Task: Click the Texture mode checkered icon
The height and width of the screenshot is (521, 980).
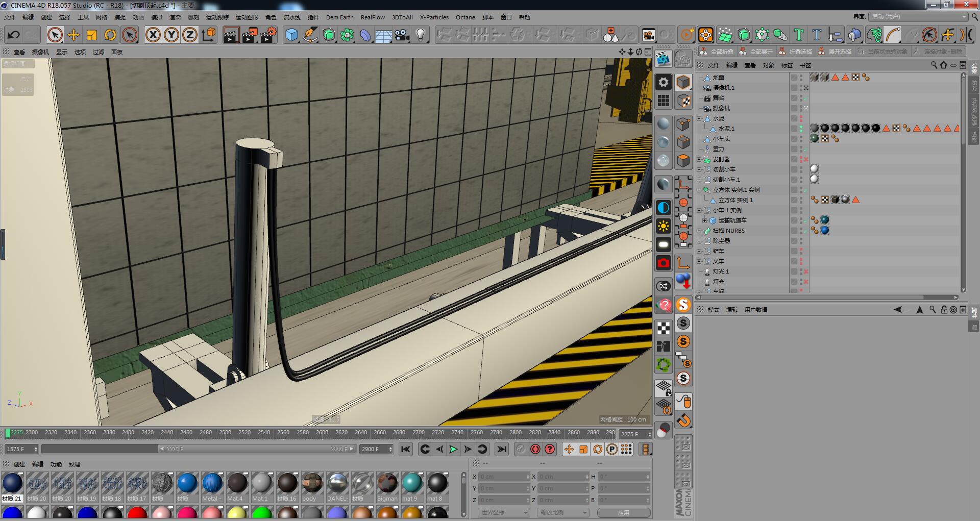Action: point(683,101)
